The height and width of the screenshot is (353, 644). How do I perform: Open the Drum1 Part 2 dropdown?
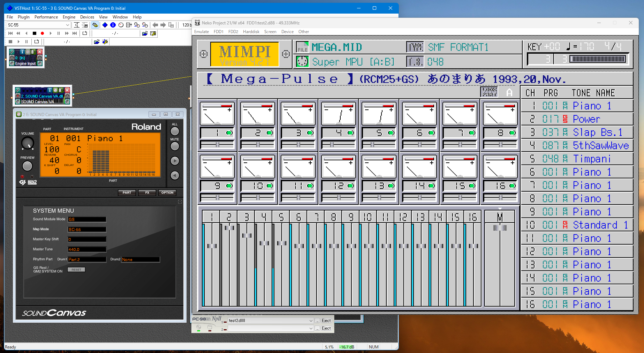coord(87,259)
